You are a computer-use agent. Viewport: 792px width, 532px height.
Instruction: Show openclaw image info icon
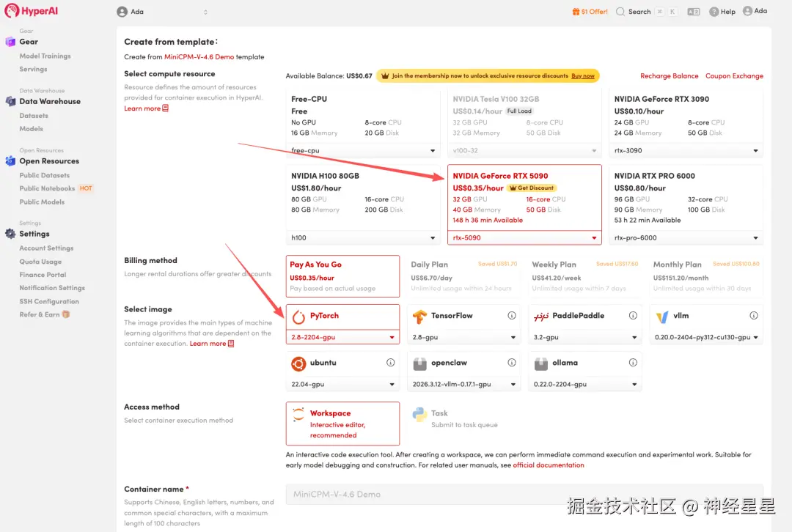(x=512, y=363)
